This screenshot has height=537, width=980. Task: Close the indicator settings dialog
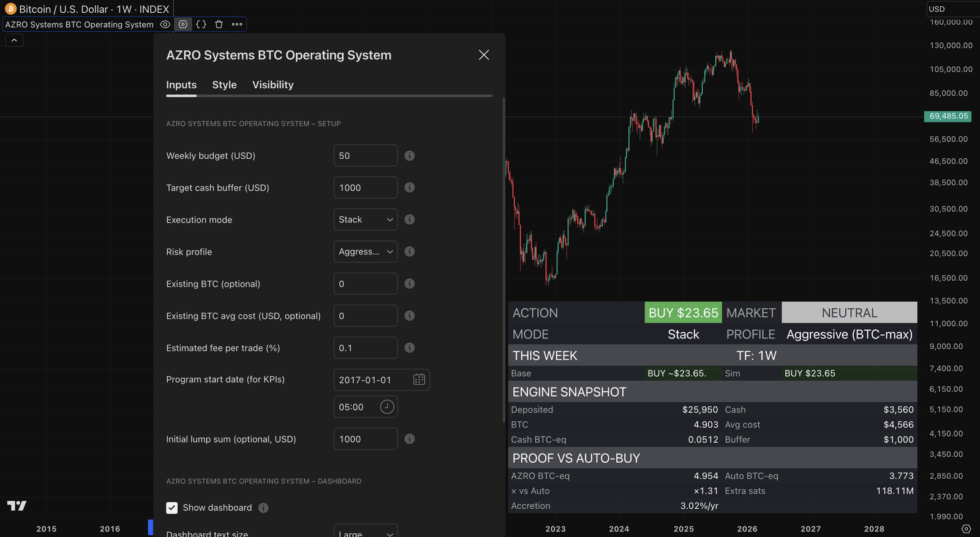point(484,55)
